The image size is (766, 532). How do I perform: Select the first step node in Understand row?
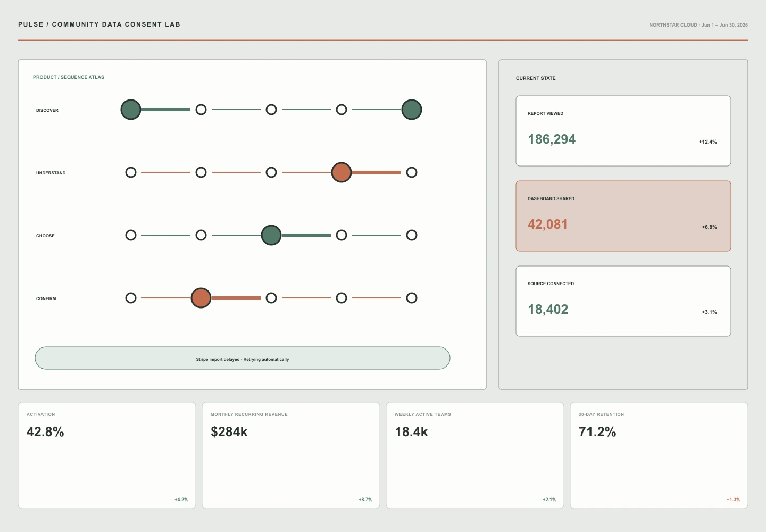tap(131, 172)
